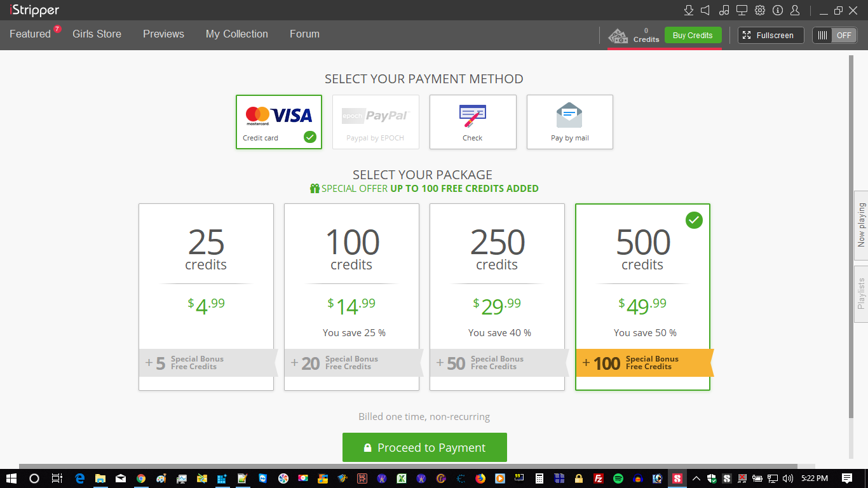
Task: Click the 5:22 PM taskbar clock
Action: (815, 478)
